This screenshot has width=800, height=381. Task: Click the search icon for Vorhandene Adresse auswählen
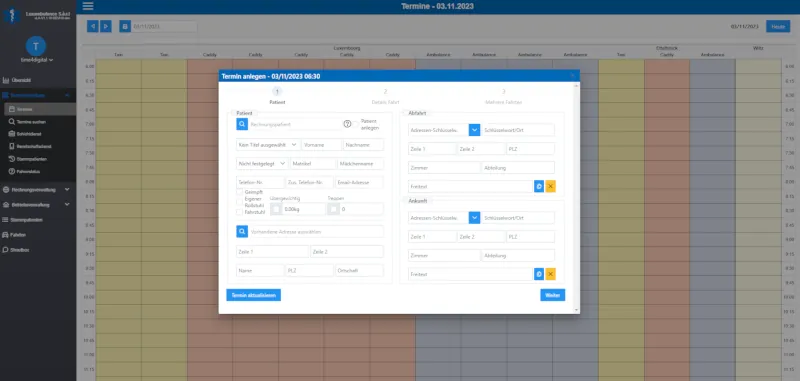(242, 232)
